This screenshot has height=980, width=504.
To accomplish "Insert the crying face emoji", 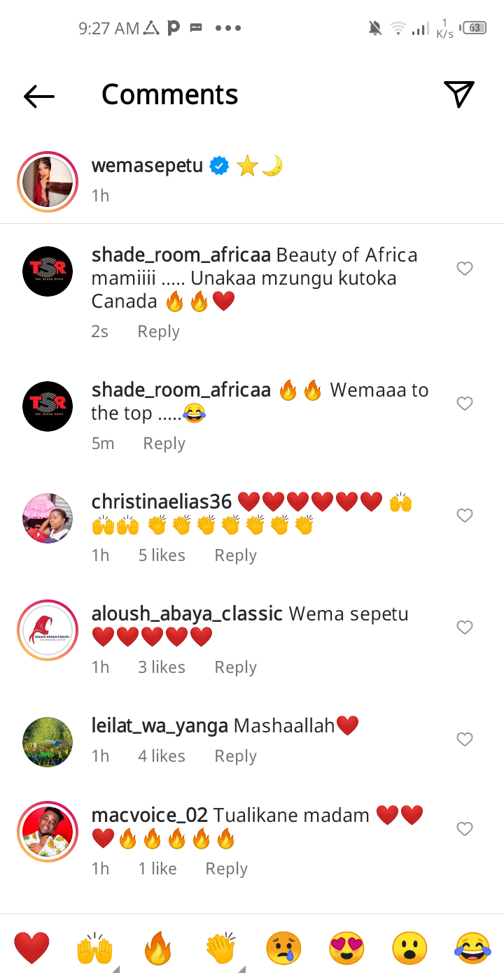I will pos(283,949).
